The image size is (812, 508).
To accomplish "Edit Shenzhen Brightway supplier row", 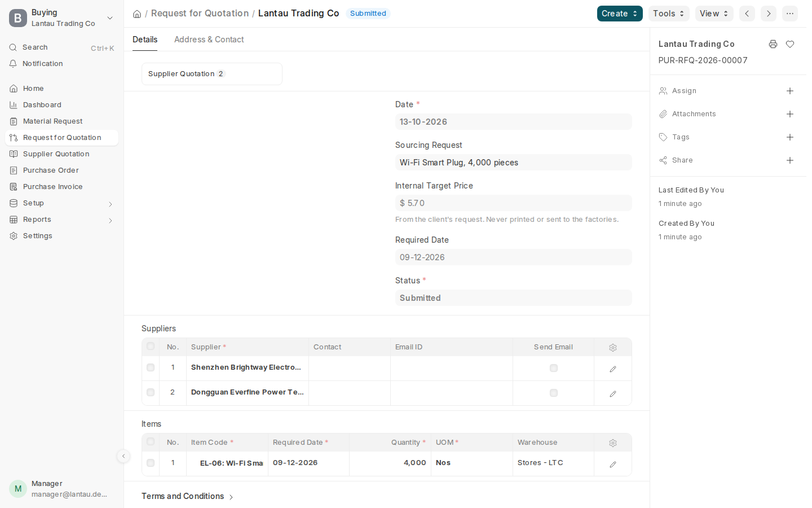I will pos(613,369).
